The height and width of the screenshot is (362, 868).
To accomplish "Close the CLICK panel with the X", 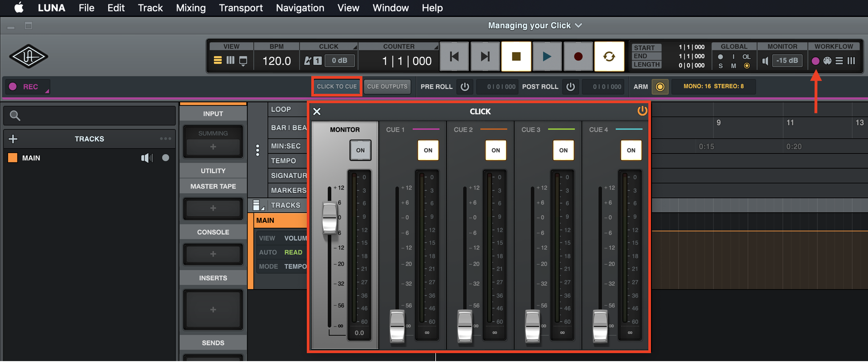I will pos(317,111).
